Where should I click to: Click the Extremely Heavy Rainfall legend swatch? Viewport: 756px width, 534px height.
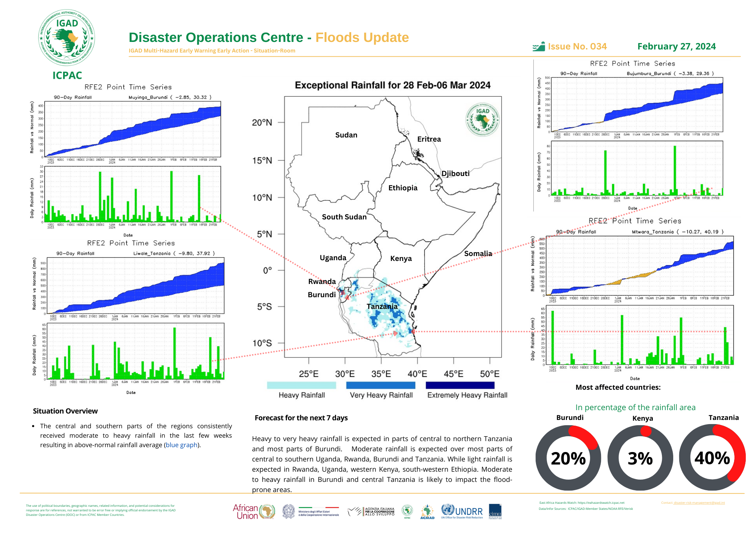click(x=460, y=385)
